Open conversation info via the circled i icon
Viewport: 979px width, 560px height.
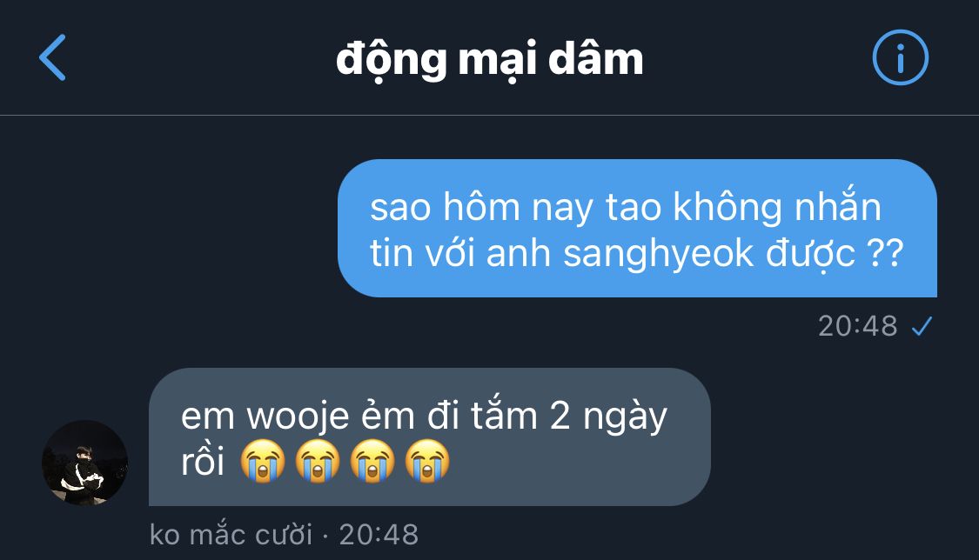[x=900, y=57]
